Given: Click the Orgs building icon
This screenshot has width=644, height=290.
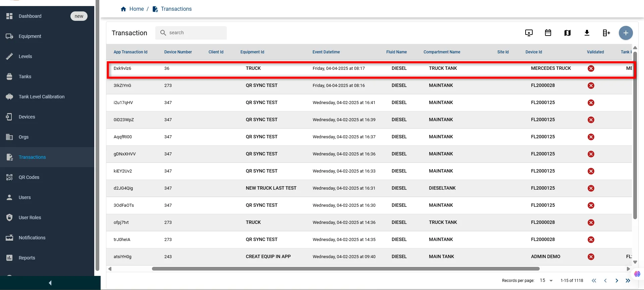Looking at the screenshot, I should 9,137.
